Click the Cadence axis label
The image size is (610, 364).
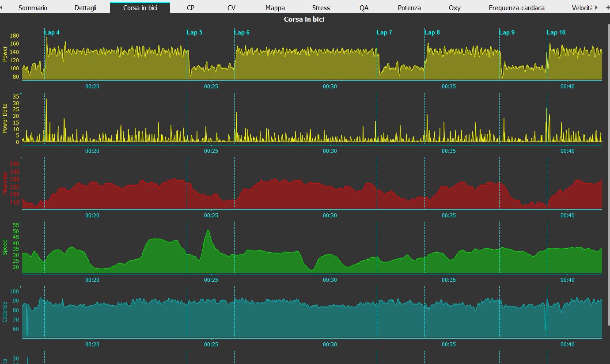(5, 312)
